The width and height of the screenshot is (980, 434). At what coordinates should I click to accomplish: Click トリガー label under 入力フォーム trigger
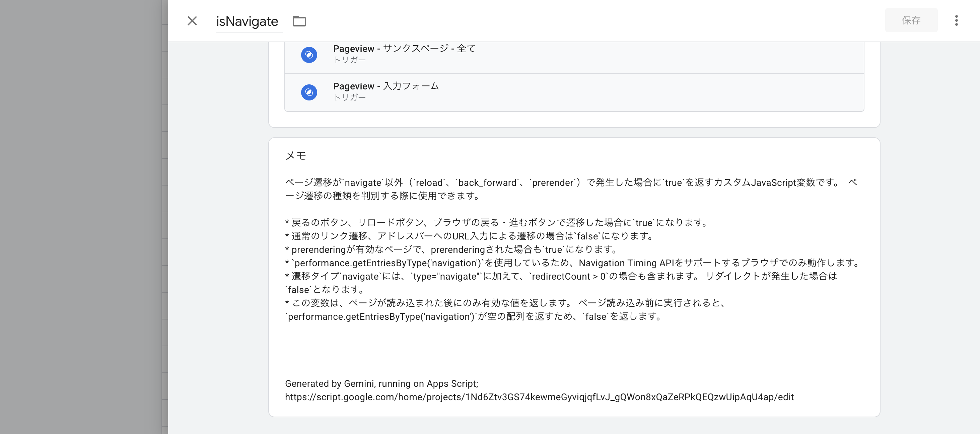(x=349, y=97)
